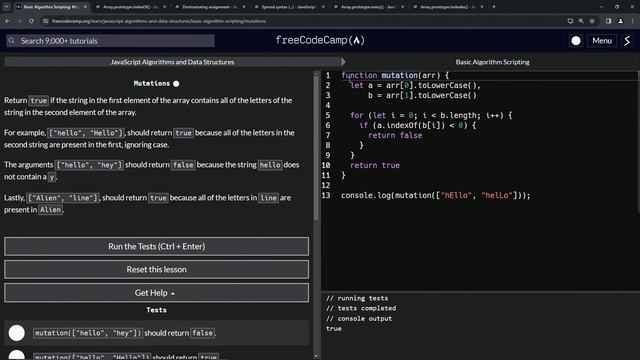Expand the Get Help dropdown
Image resolution: width=640 pixels, height=360 pixels.
(x=156, y=293)
